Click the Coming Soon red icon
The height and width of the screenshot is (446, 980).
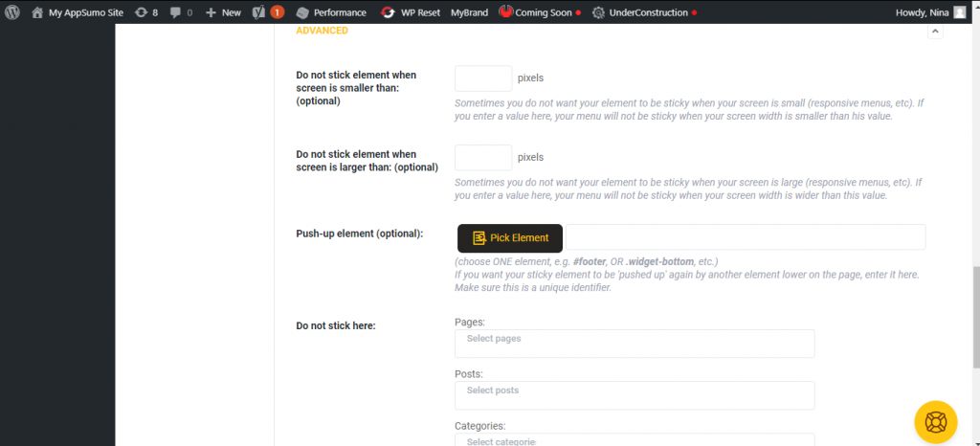(x=505, y=11)
